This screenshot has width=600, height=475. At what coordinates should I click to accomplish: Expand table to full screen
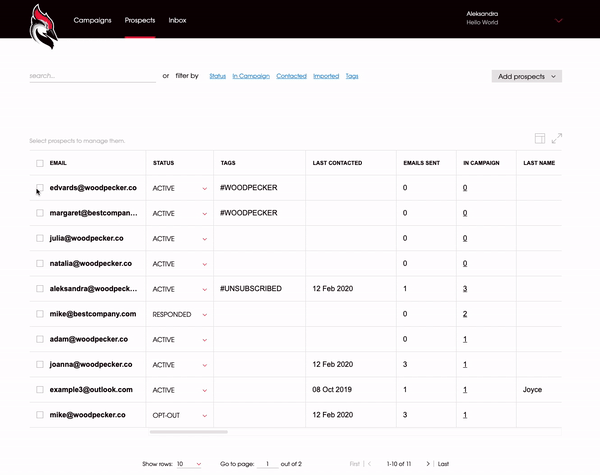click(x=557, y=138)
